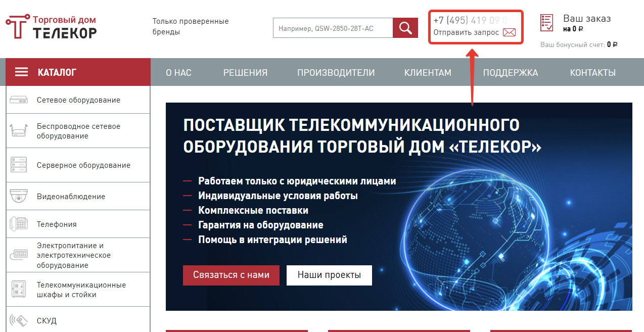Click the Работаем только с юридическими лицами line
644x332 pixels.
(x=297, y=181)
